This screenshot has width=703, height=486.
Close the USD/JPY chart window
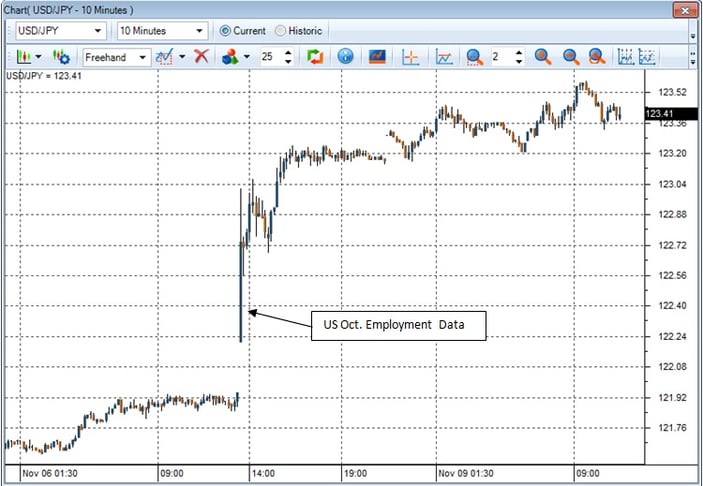[685, 10]
